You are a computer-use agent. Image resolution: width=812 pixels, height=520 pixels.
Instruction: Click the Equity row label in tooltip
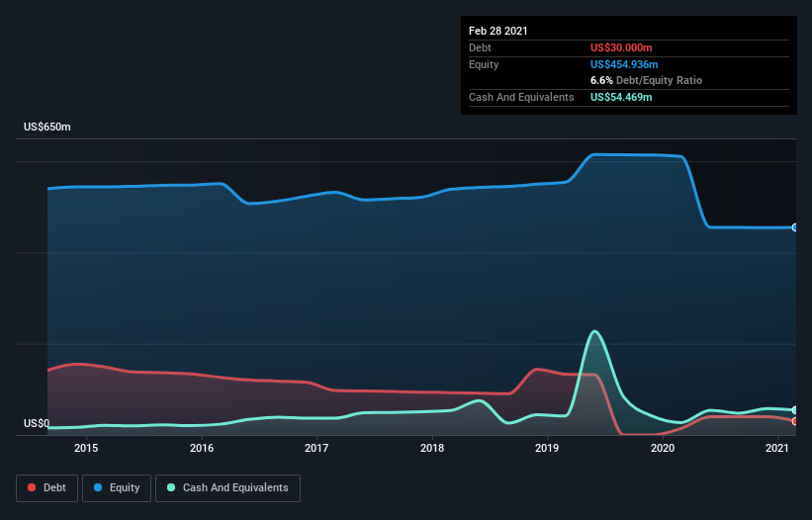click(484, 64)
